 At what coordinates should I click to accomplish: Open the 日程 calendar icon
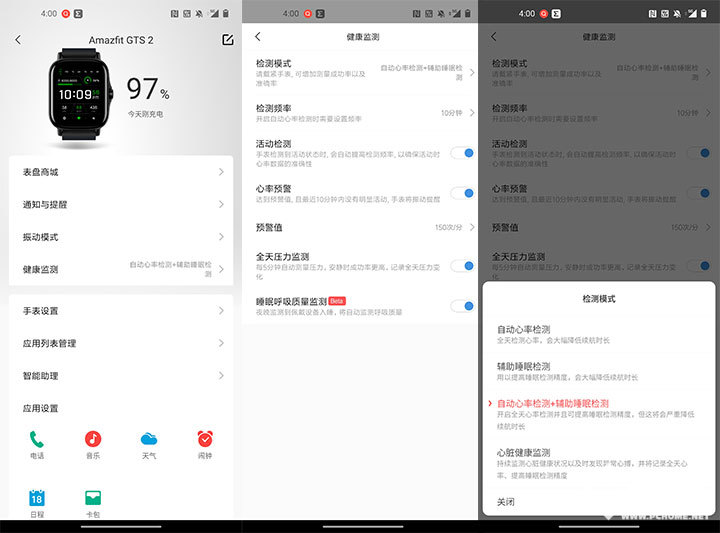pos(37,497)
